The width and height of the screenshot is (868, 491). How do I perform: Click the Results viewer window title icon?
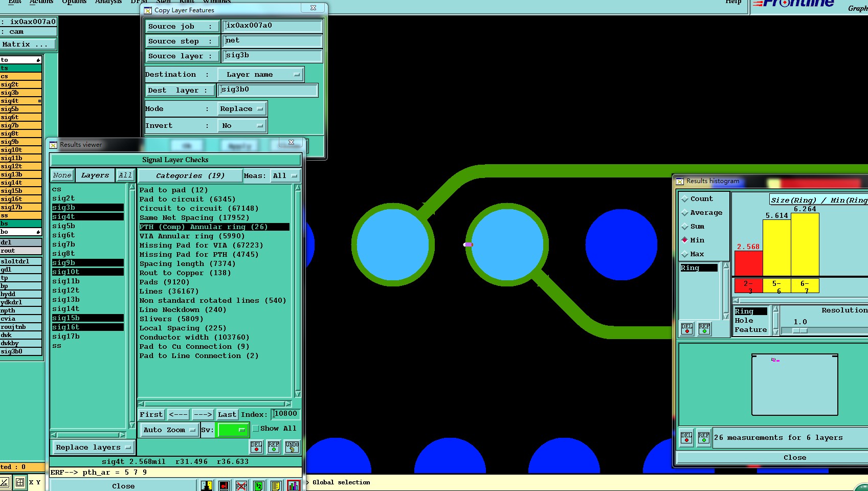pos(53,145)
